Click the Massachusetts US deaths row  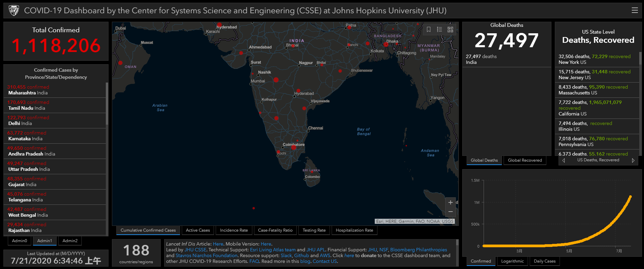point(597,90)
